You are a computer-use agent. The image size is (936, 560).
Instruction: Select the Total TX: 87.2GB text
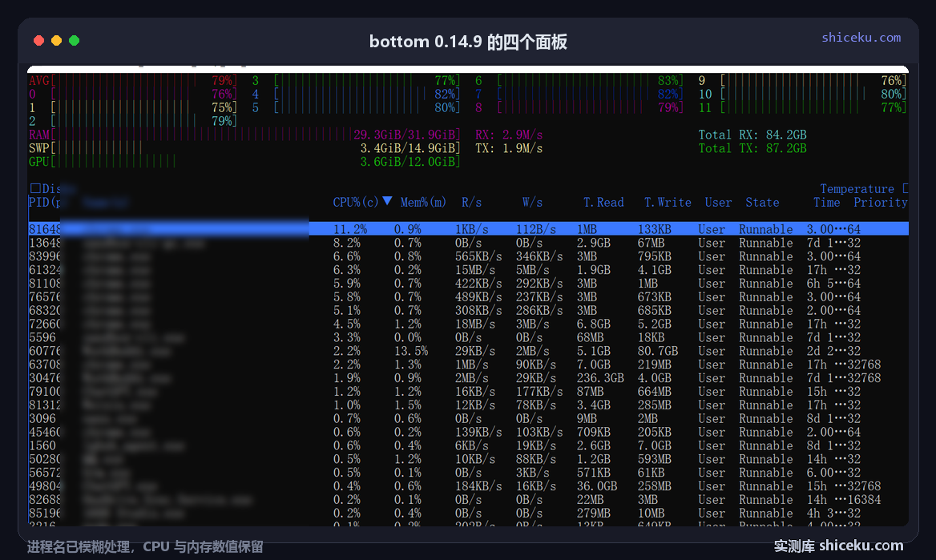tap(752, 148)
